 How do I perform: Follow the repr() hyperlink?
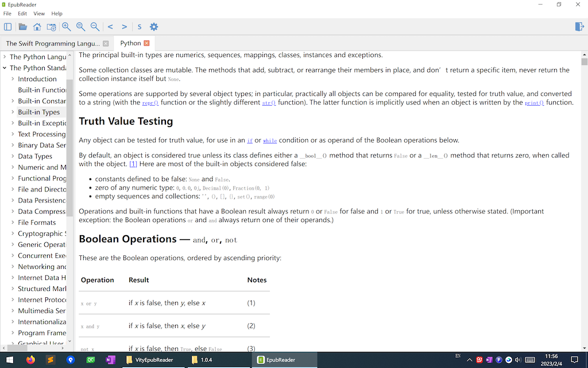click(x=149, y=102)
